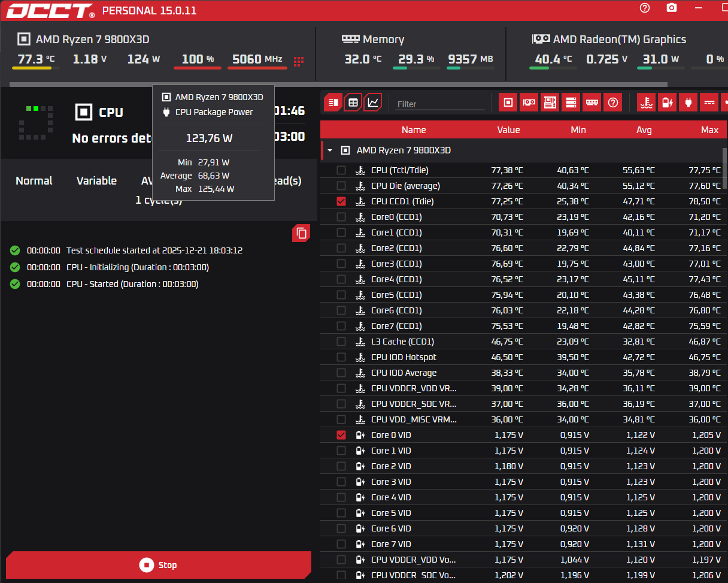Screen dimensions: 728x583
Task: Select the Core 3 VID row name
Action: (391, 482)
